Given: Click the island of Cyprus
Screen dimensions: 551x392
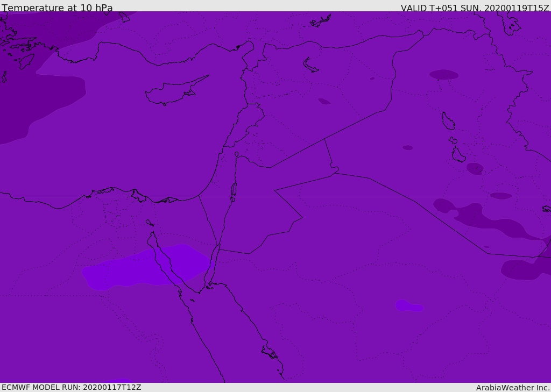Looking at the screenshot, I should [x=176, y=91].
